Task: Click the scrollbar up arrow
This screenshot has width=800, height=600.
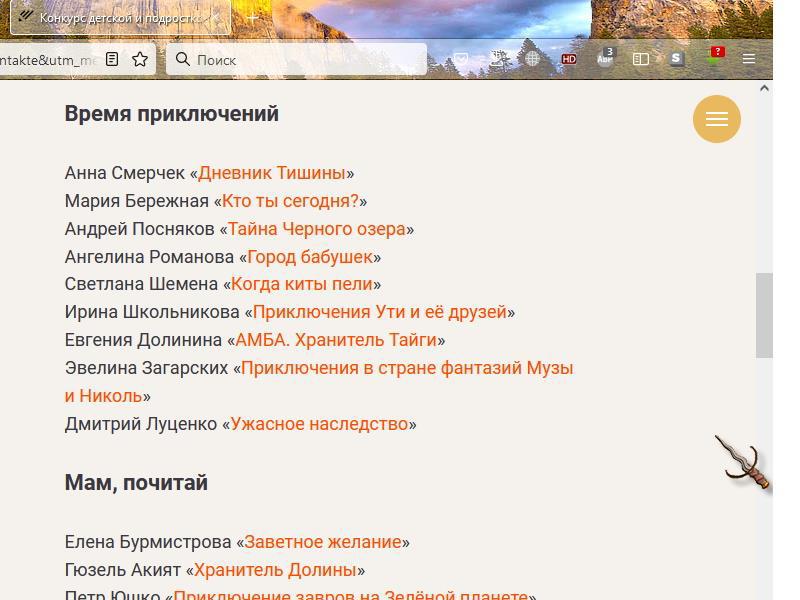Action: 764,88
